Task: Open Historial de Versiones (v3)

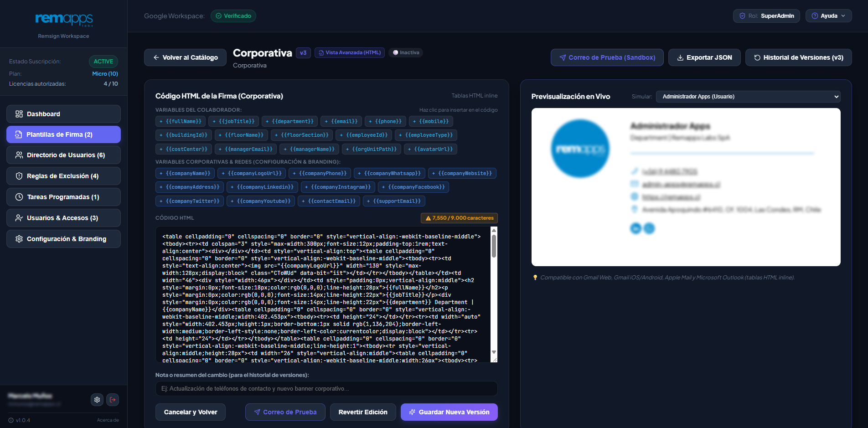Action: pyautogui.click(x=798, y=57)
